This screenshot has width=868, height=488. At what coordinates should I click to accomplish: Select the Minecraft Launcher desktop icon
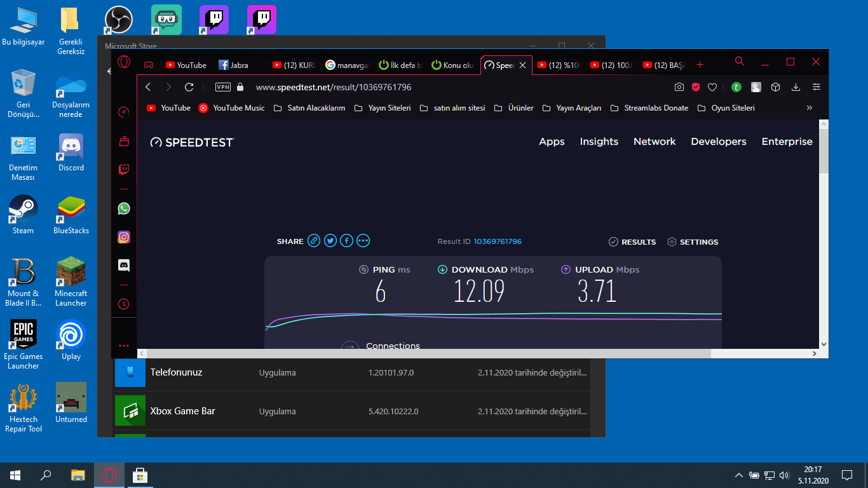coord(71,282)
